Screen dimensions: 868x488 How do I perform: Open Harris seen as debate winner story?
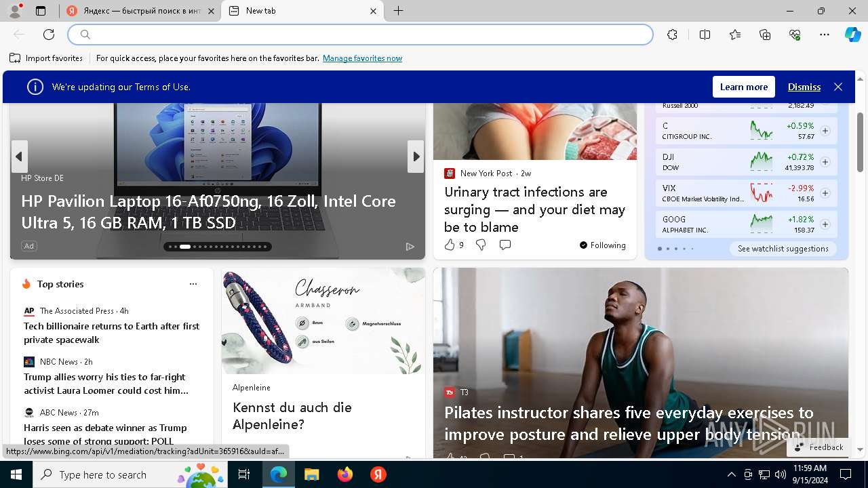coord(105,434)
